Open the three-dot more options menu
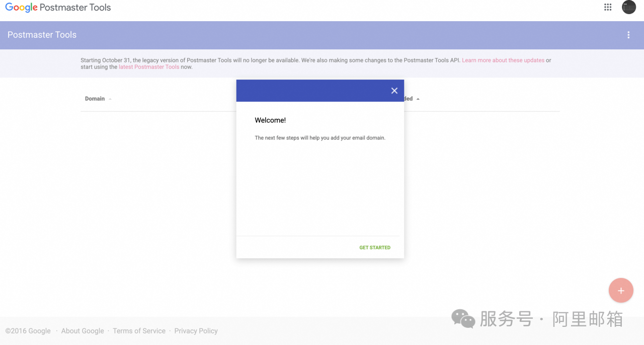The image size is (644, 345). click(x=628, y=35)
